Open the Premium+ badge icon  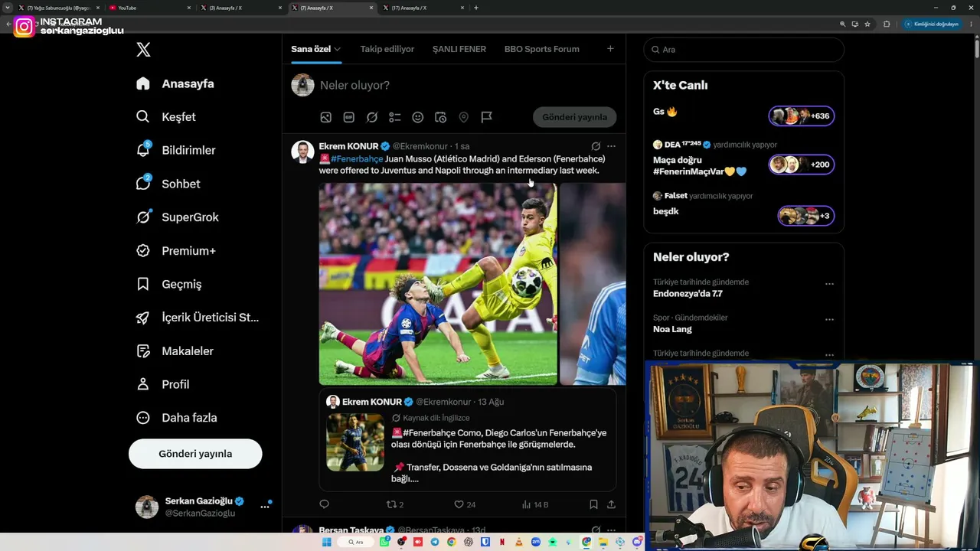click(143, 251)
